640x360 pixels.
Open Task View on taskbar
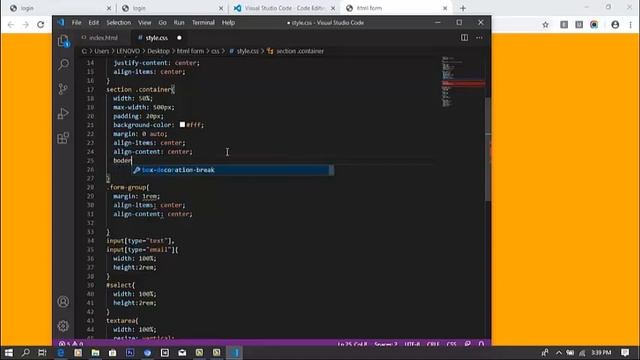point(42,353)
